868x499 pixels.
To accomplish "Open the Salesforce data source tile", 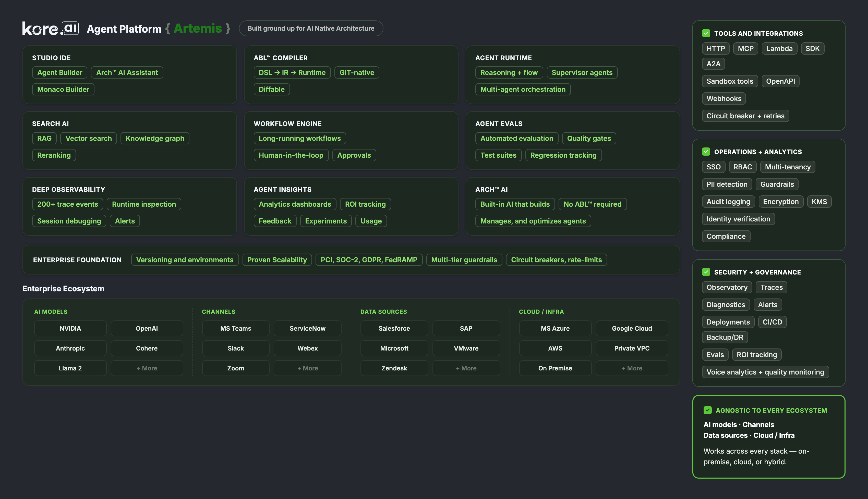I will click(x=394, y=328).
